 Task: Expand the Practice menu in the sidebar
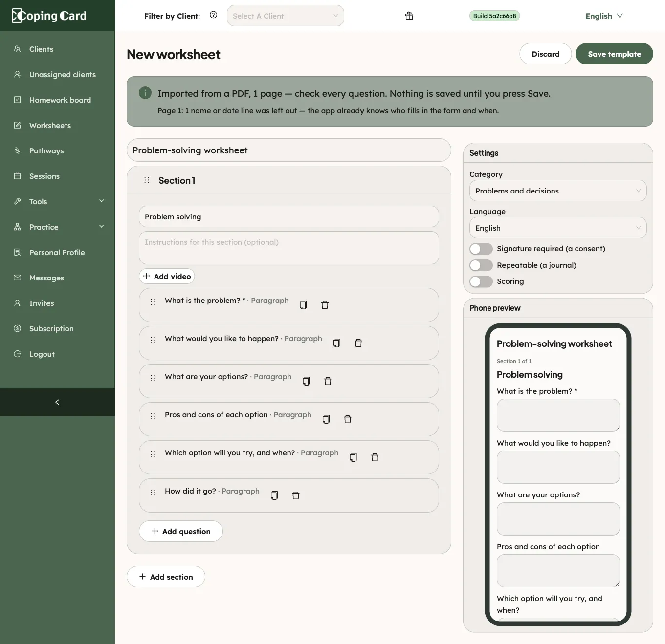pos(57,227)
